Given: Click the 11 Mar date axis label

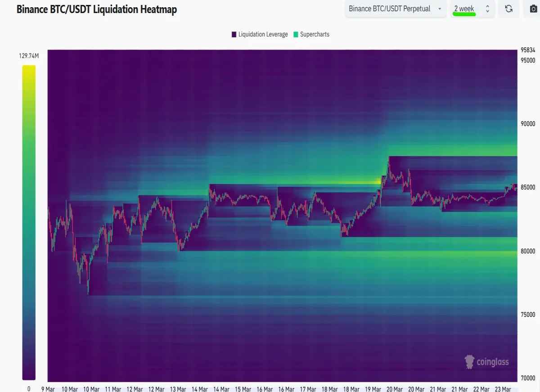Looking at the screenshot, I should 113,389.
